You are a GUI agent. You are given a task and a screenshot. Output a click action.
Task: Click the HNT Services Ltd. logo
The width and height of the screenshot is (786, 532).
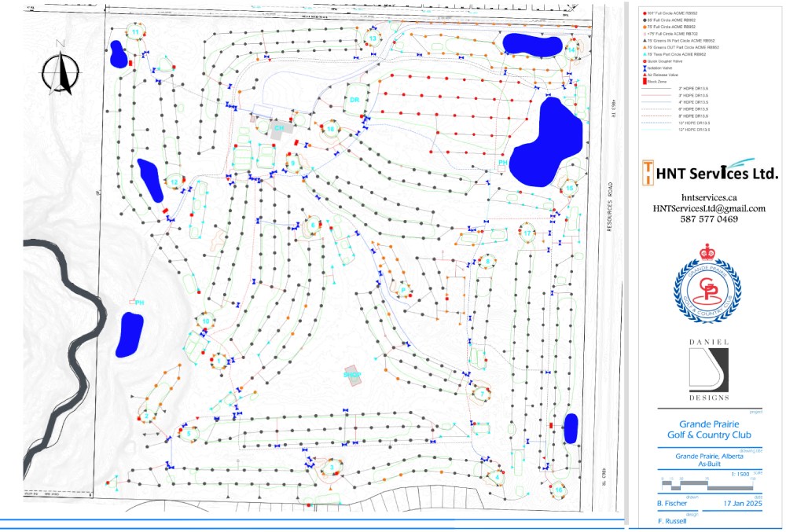tap(708, 173)
